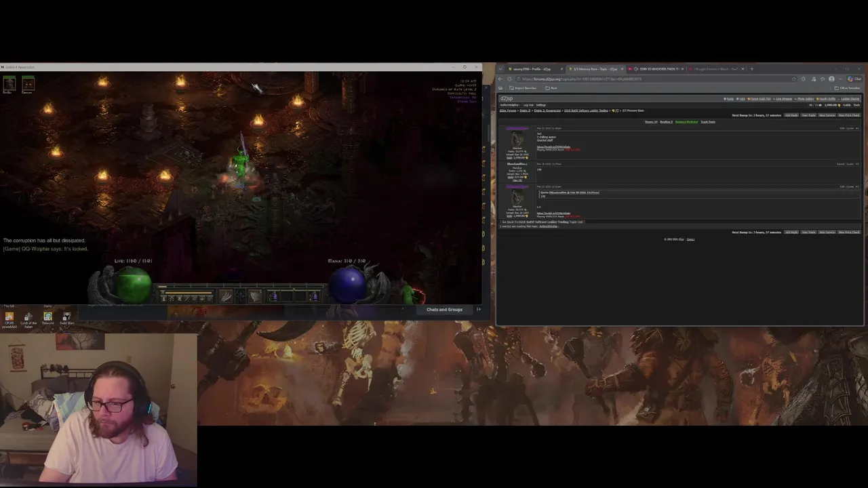This screenshot has width=868, height=488.
Task: Open browser profile avatar icon
Action: click(x=831, y=79)
